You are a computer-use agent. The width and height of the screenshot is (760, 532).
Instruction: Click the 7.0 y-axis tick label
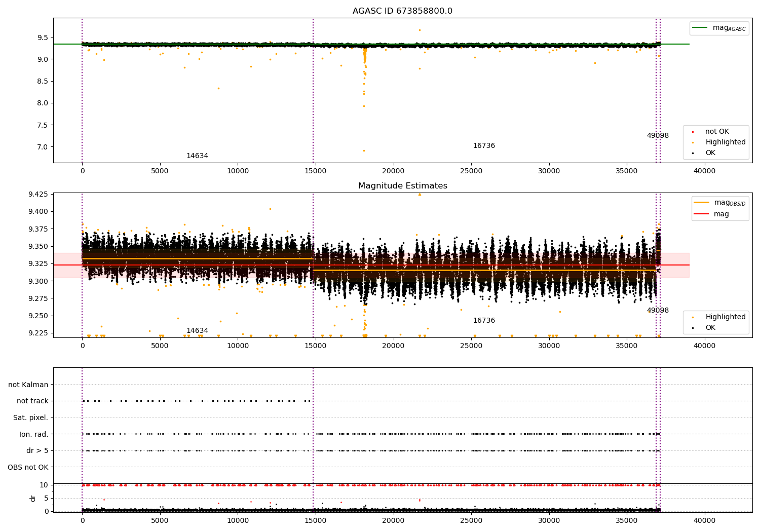(43, 147)
